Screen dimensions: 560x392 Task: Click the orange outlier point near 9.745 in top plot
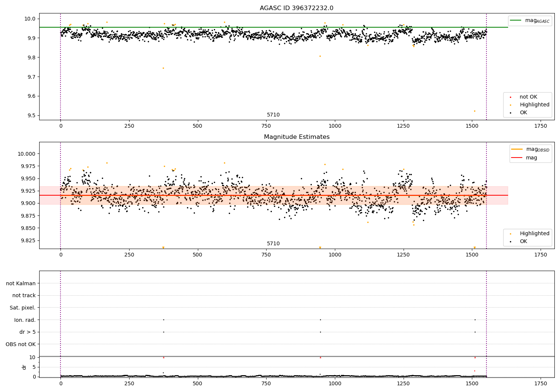tap(163, 68)
